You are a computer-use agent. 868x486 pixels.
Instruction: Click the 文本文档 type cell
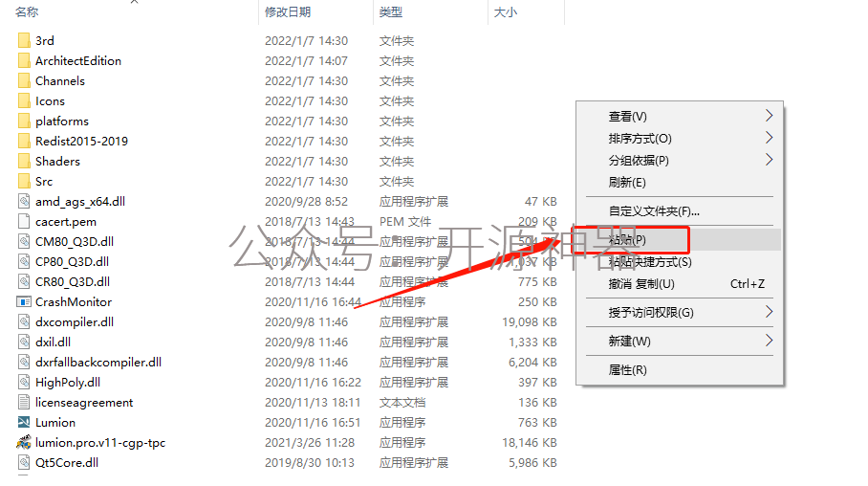click(402, 403)
